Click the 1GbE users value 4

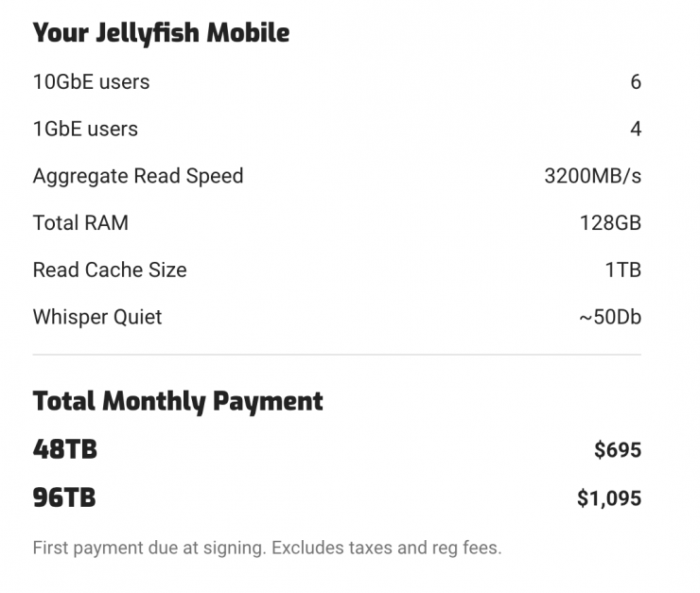tap(636, 129)
